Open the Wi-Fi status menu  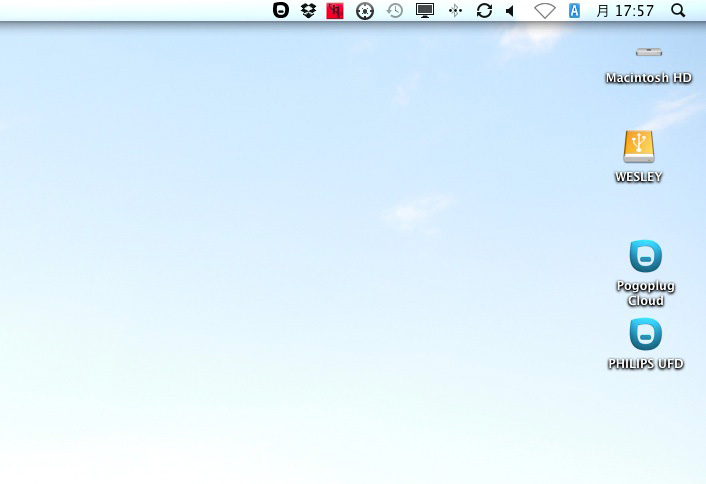544,11
